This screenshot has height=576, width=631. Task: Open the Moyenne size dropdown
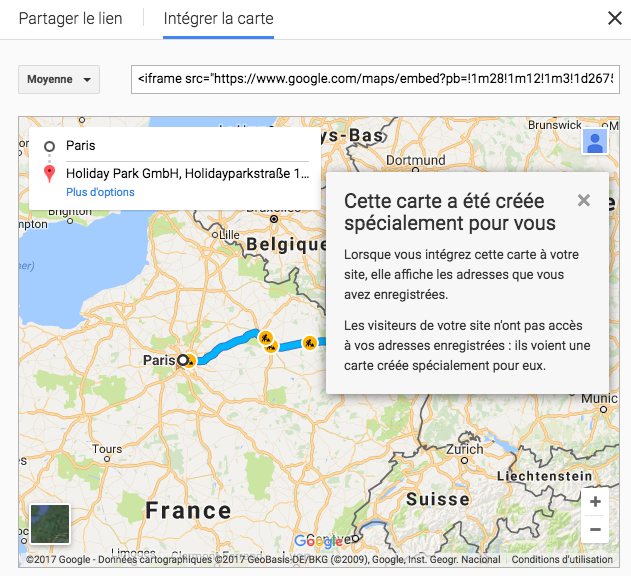59,79
